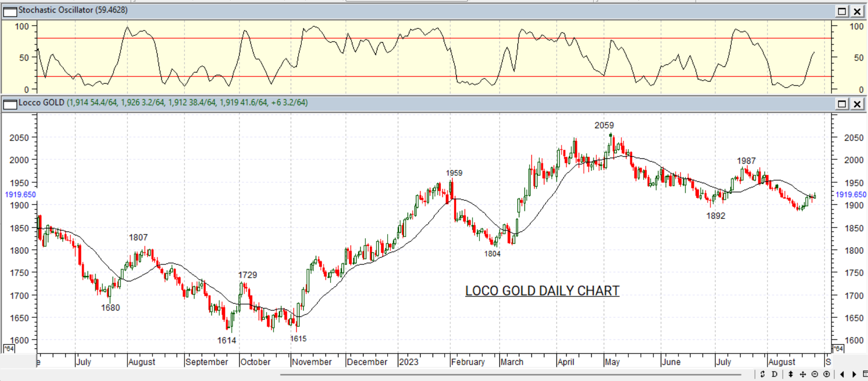
Task: Click the 1892 low price label
Action: pyautogui.click(x=715, y=216)
